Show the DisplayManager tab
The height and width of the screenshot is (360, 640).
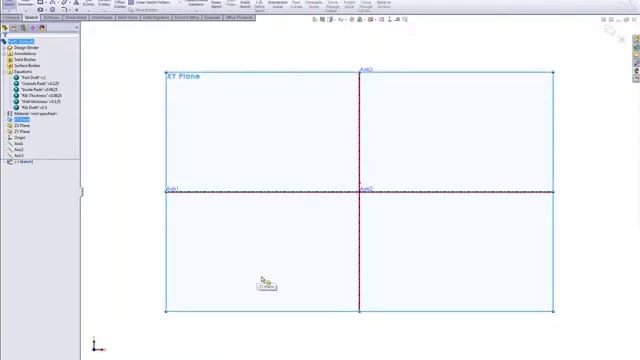click(42, 28)
